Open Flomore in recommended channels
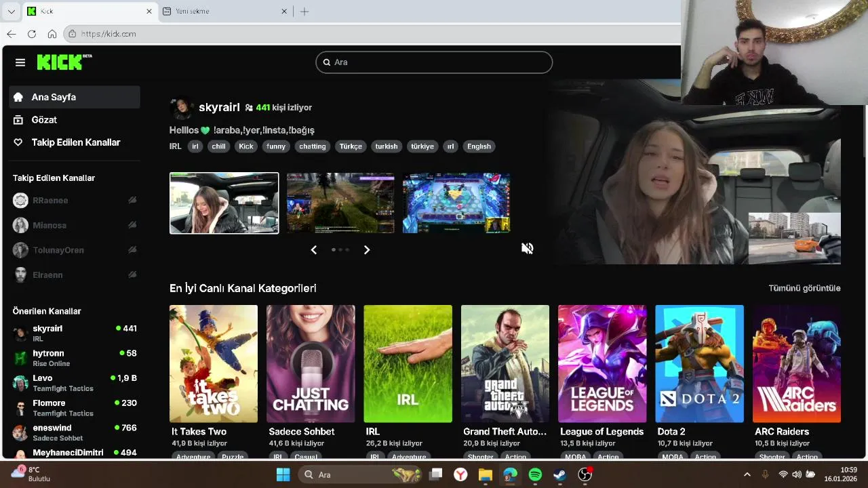868x488 pixels. tap(75, 408)
